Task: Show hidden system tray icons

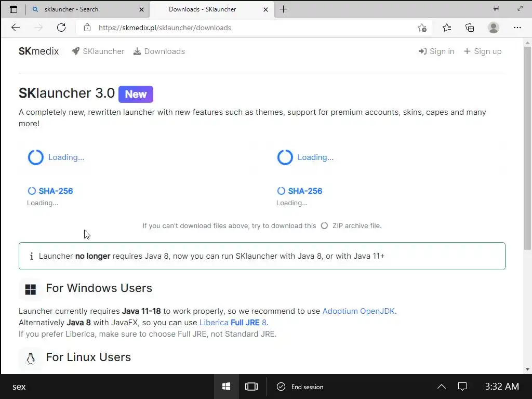Action: tap(442, 387)
